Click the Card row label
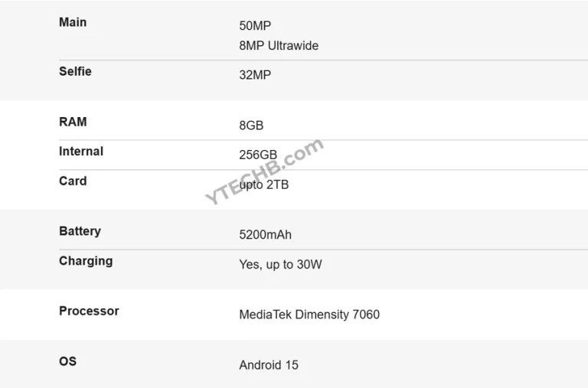The width and height of the screenshot is (588, 388). (x=73, y=181)
